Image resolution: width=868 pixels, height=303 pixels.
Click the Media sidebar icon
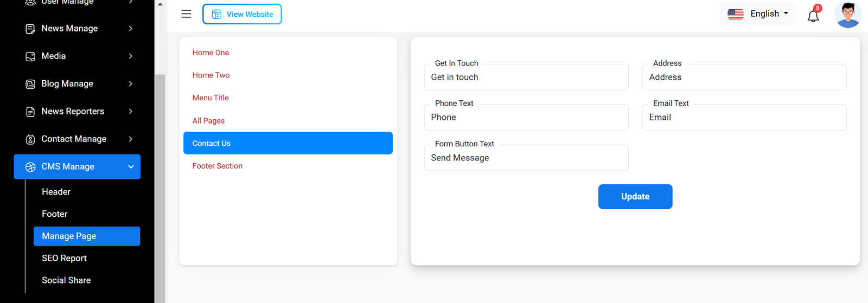pos(30,56)
